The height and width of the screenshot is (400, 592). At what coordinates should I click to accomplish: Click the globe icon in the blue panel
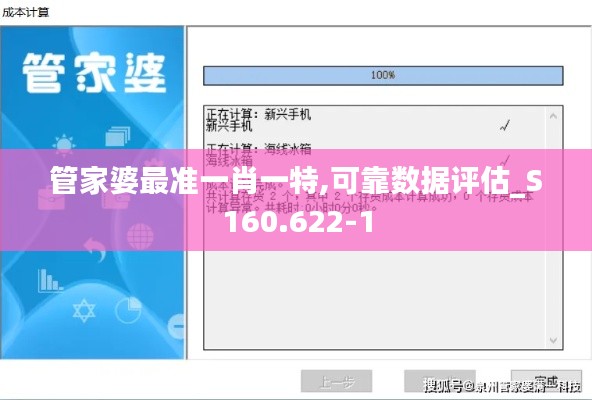coord(140,236)
